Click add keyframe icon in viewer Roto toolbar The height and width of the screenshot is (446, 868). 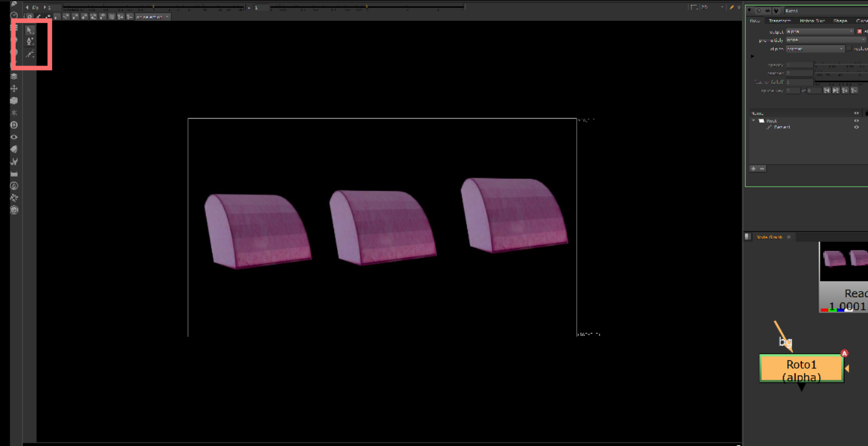click(120, 16)
